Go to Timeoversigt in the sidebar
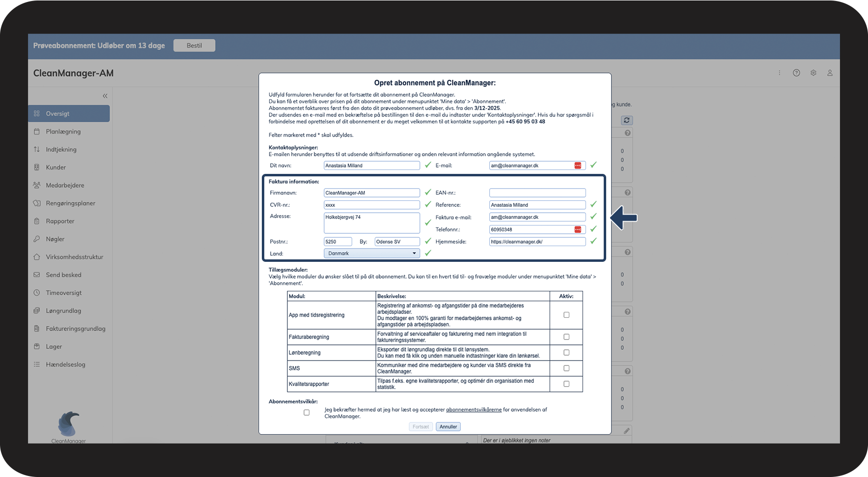 [64, 293]
